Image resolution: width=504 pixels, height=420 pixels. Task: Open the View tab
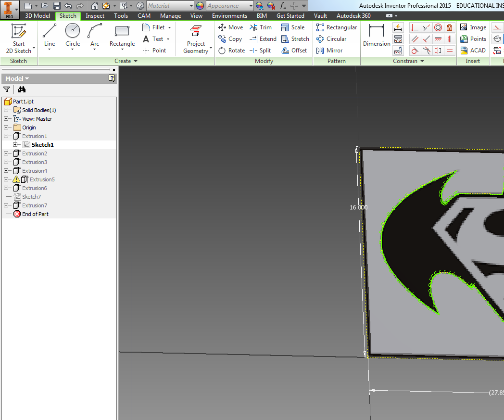click(x=196, y=16)
